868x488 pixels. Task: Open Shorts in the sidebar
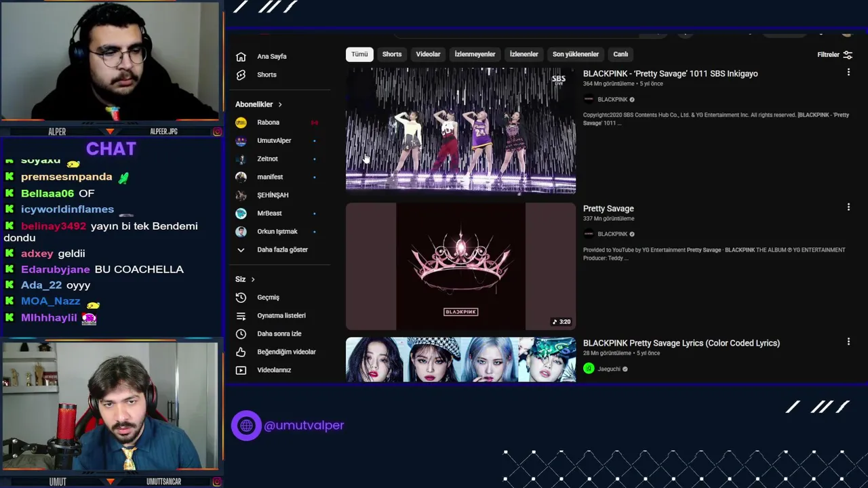click(x=267, y=75)
